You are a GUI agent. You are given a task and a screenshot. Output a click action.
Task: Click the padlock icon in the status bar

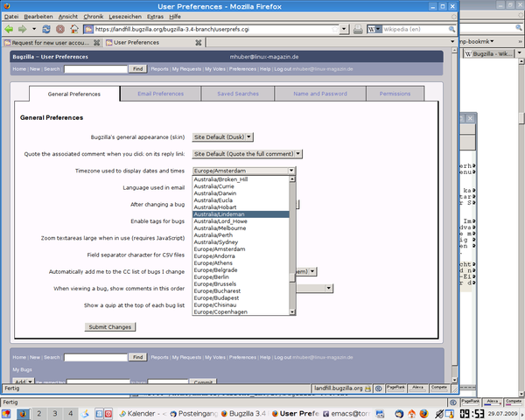367,388
